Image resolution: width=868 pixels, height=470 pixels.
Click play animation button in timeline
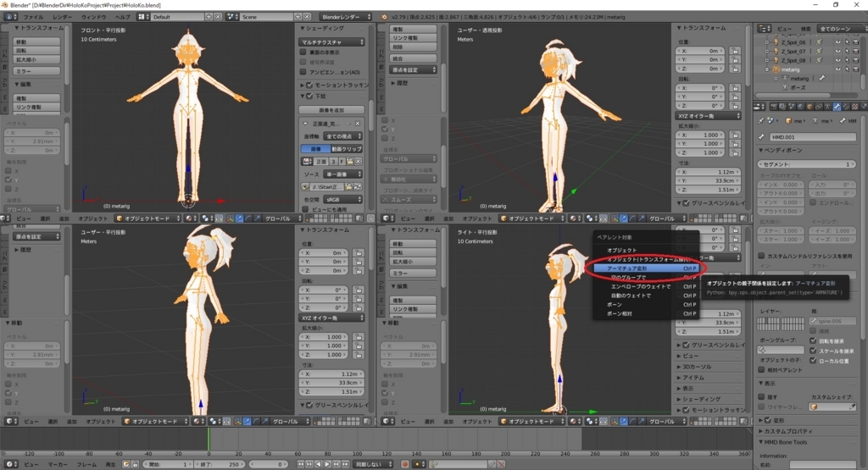tap(327, 464)
